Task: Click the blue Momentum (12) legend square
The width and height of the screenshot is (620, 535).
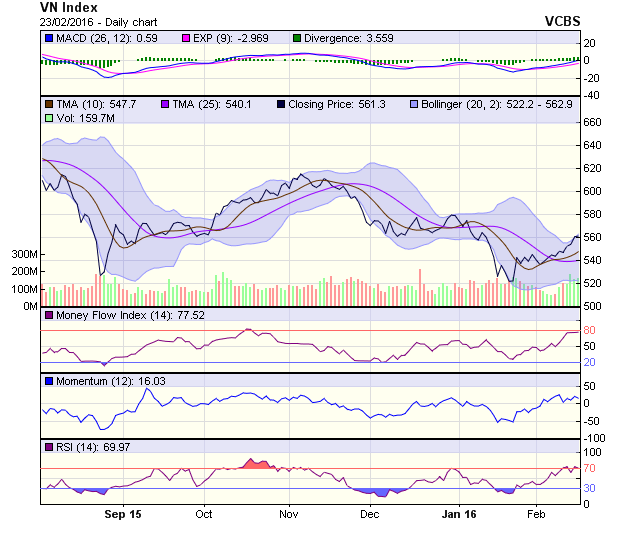Action: (48, 381)
